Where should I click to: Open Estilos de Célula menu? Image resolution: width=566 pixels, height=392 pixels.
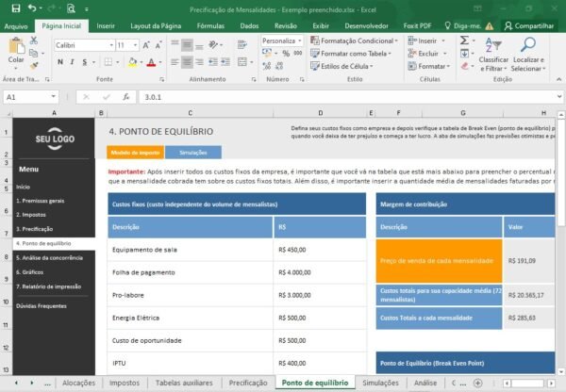coord(341,66)
